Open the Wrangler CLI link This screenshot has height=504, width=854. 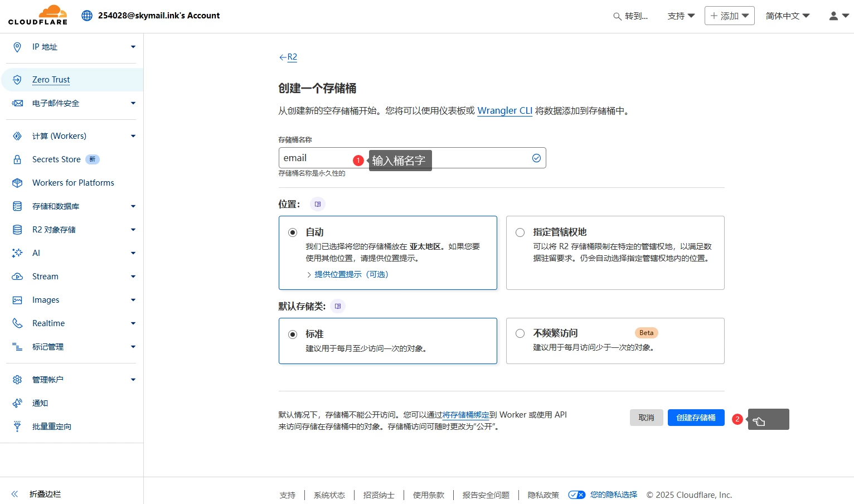504,110
